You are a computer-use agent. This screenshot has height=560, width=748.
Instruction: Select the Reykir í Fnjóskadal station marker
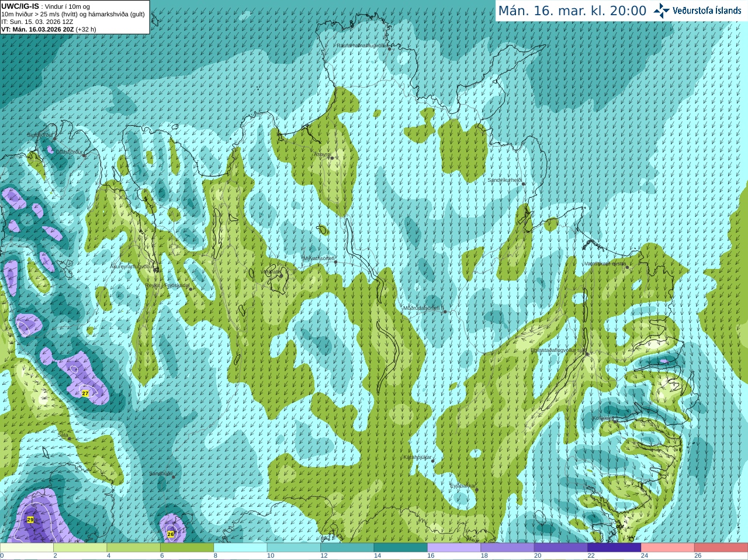pyautogui.click(x=191, y=289)
